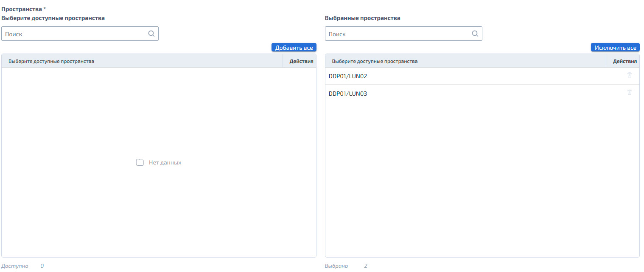Select the DDP01/LUN02 row
Screen dimensions: 644x272
click(482, 76)
